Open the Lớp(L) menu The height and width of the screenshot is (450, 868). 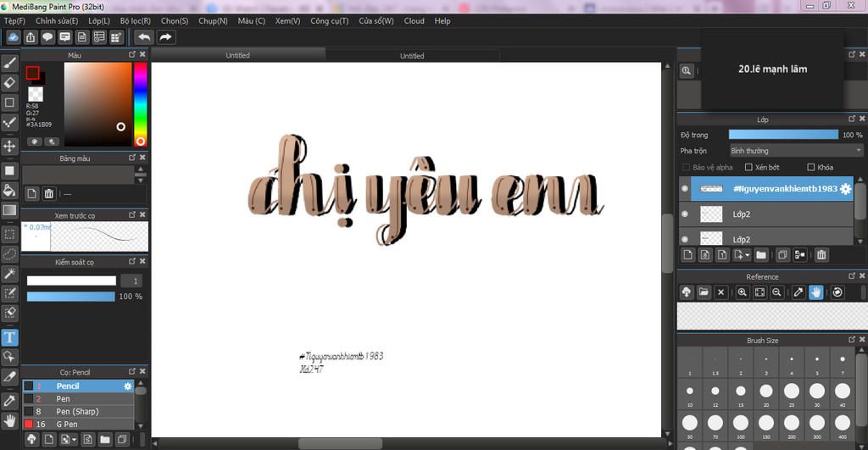click(99, 20)
